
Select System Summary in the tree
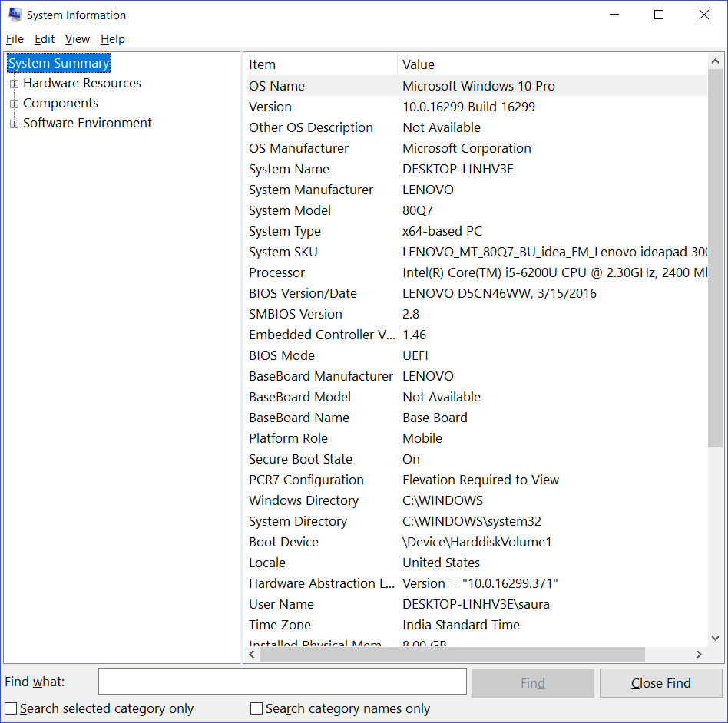click(x=59, y=63)
